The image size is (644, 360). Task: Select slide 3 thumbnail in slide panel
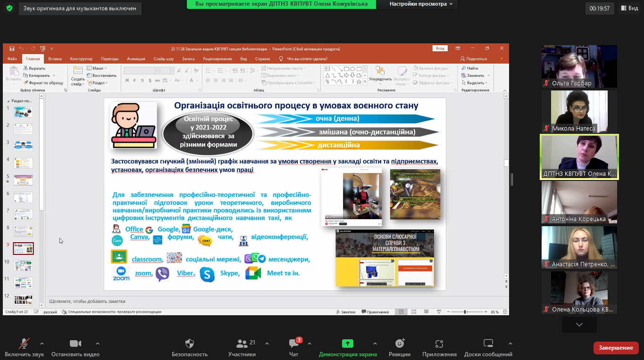click(x=23, y=145)
